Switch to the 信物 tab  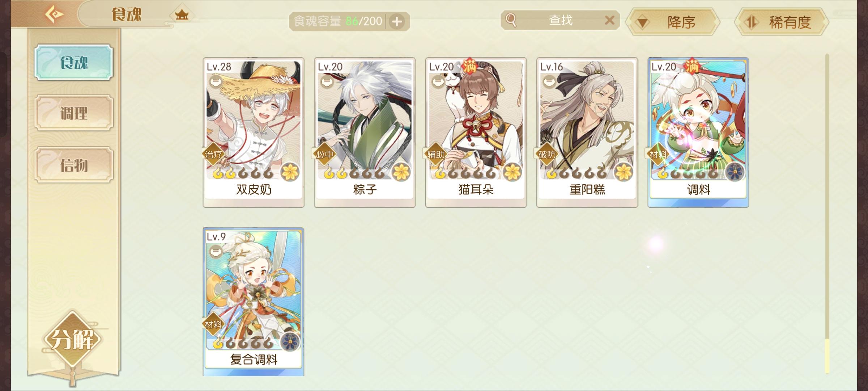tap(74, 165)
